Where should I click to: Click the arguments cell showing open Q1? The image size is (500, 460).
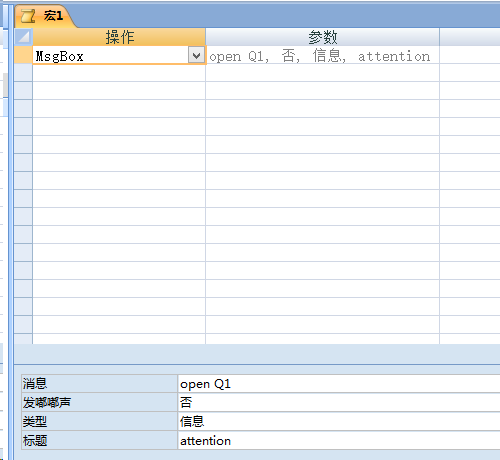(x=322, y=55)
